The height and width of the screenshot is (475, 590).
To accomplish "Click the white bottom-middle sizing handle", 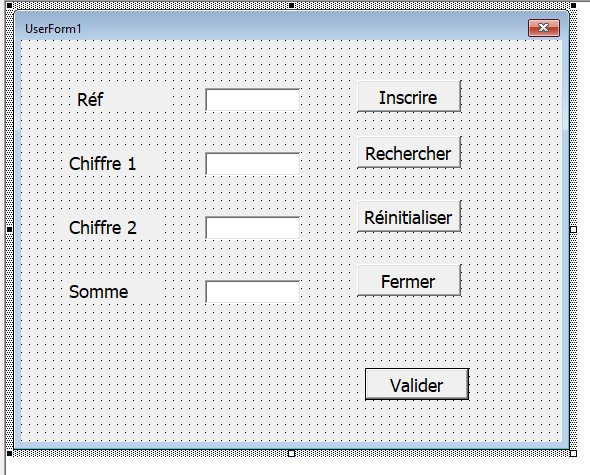I will [x=291, y=453].
